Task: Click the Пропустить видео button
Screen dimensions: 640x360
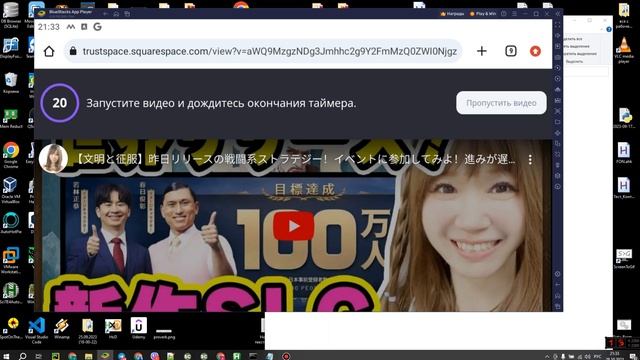Action: click(x=501, y=103)
